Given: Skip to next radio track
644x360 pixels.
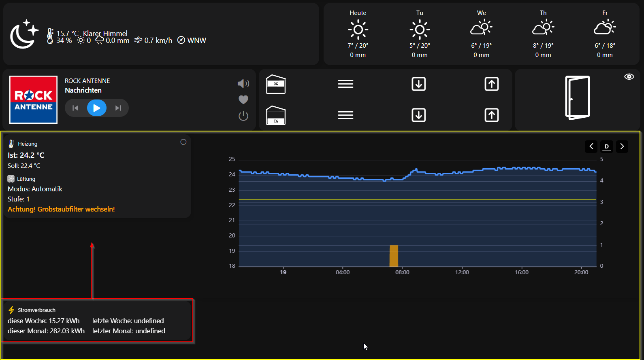Looking at the screenshot, I should [118, 108].
